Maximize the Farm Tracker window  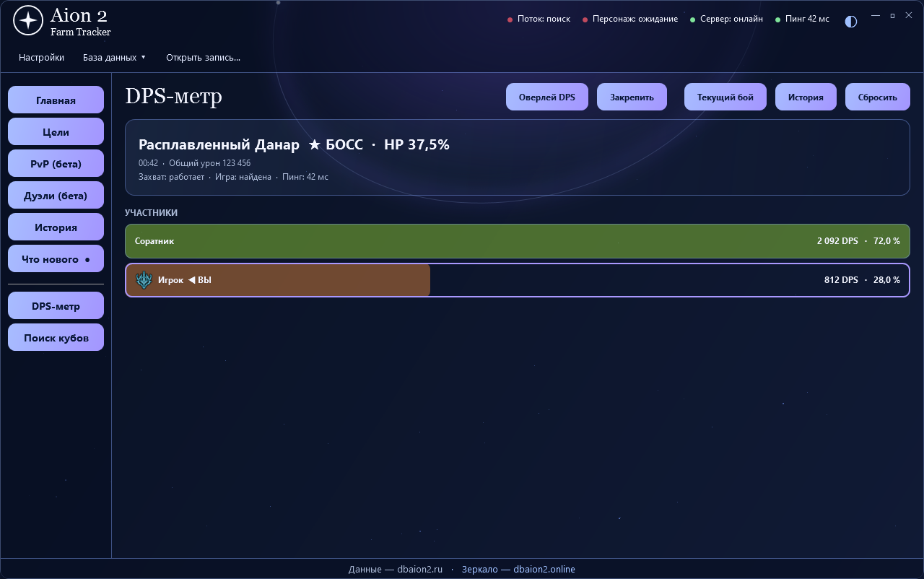(x=892, y=15)
